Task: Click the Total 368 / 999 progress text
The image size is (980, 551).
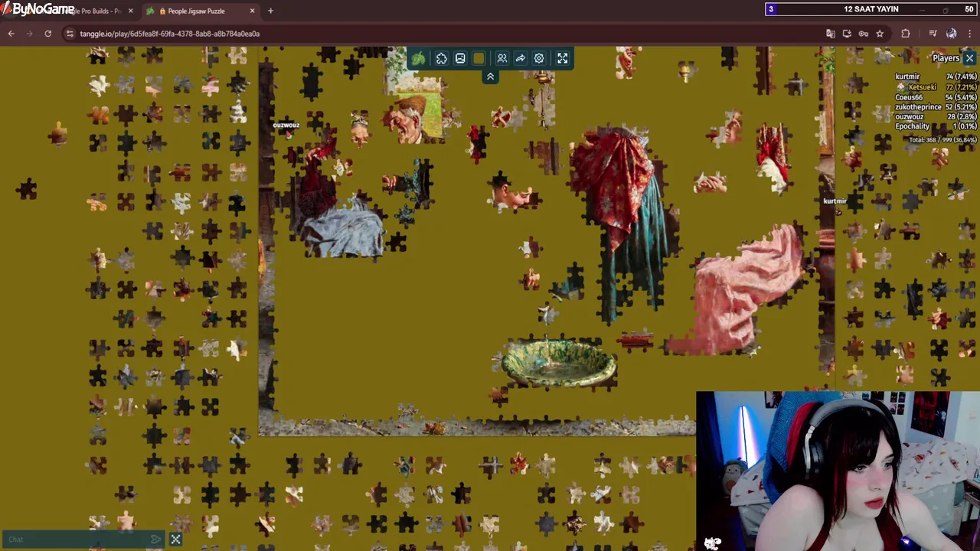Action: coord(942,140)
